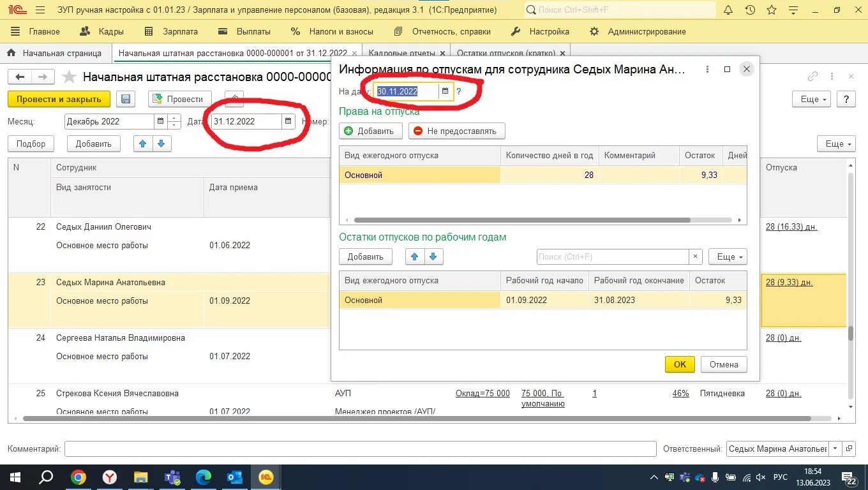Click Добавить button above employee table
868x490 pixels.
(x=94, y=144)
